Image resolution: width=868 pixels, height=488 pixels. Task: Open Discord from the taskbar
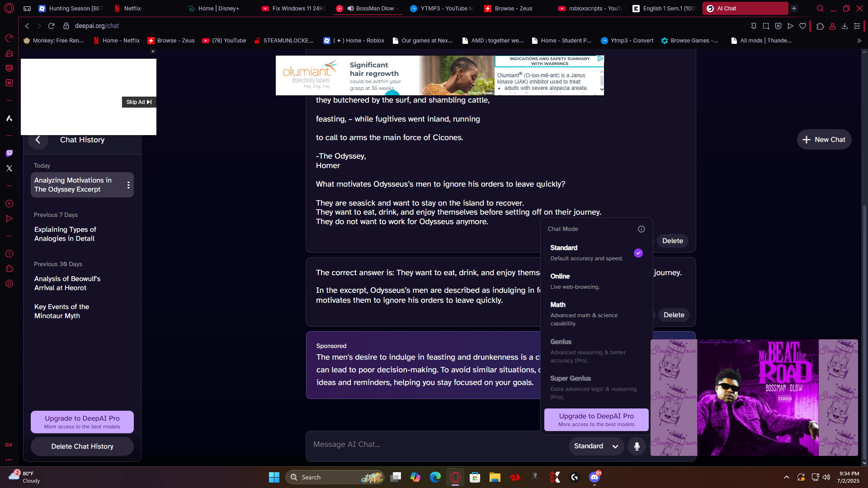point(594,477)
